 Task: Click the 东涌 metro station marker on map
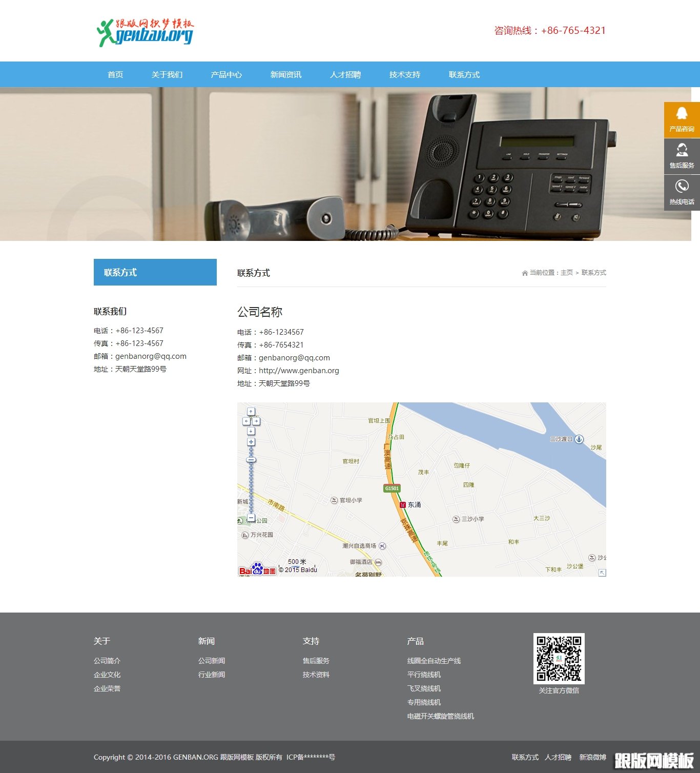(x=403, y=505)
